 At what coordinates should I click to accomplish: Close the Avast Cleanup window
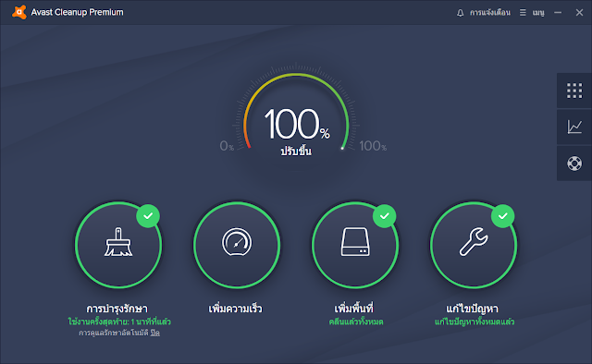[580, 13]
